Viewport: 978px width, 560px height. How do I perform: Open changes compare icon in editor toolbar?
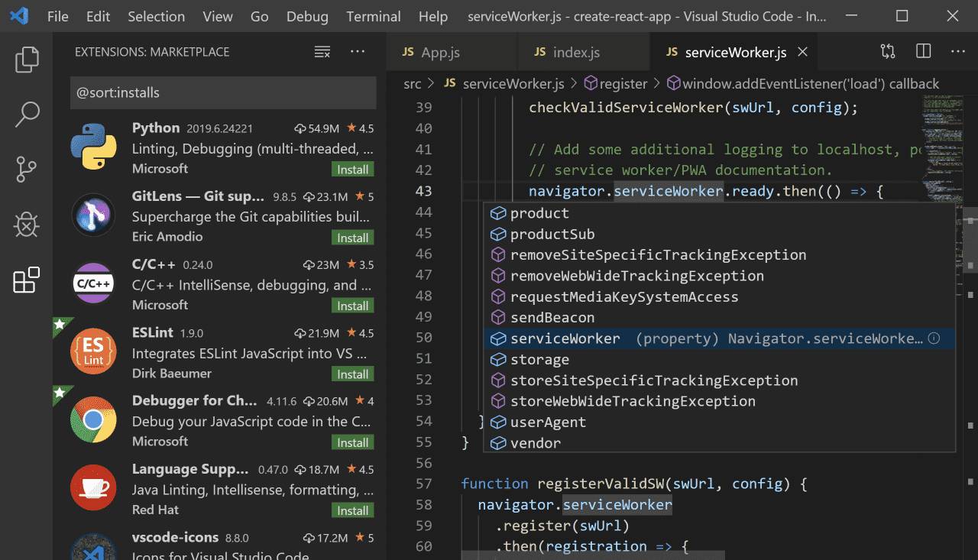pos(888,52)
